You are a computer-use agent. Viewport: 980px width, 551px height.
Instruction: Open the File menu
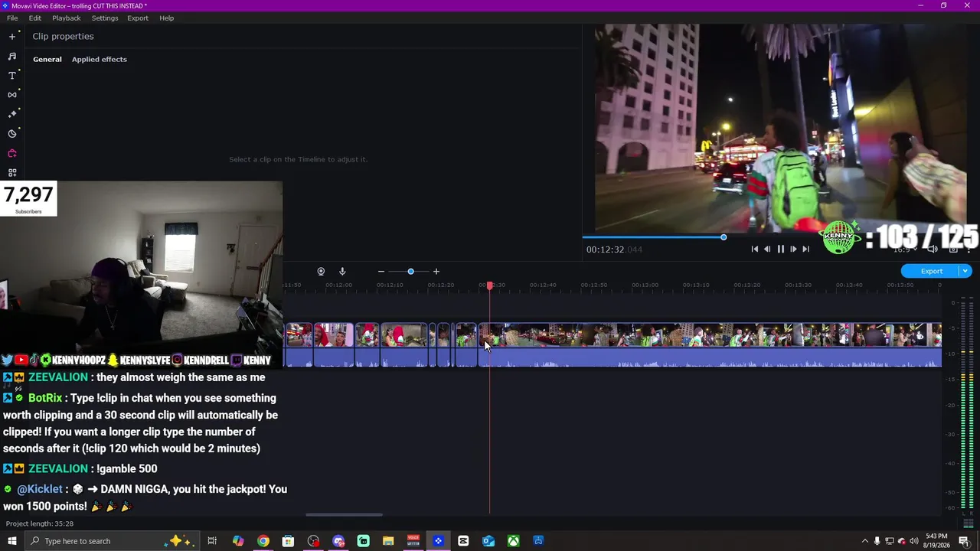12,18
